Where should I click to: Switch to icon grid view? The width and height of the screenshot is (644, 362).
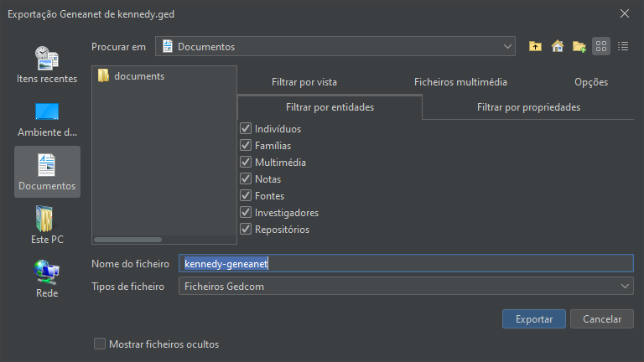click(601, 46)
